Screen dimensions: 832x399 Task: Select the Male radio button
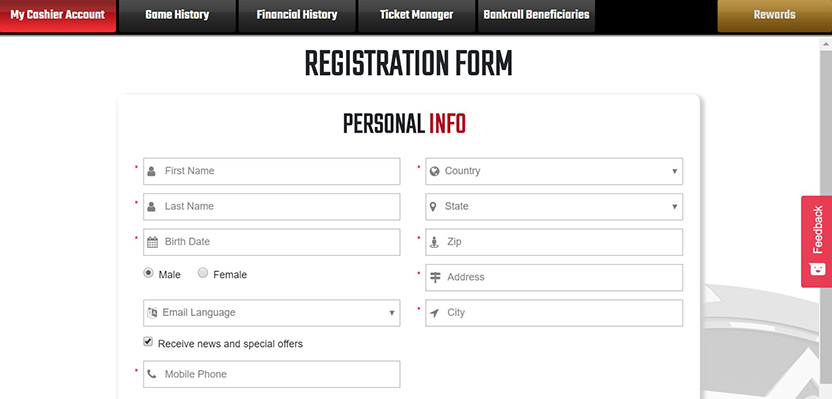tap(149, 273)
